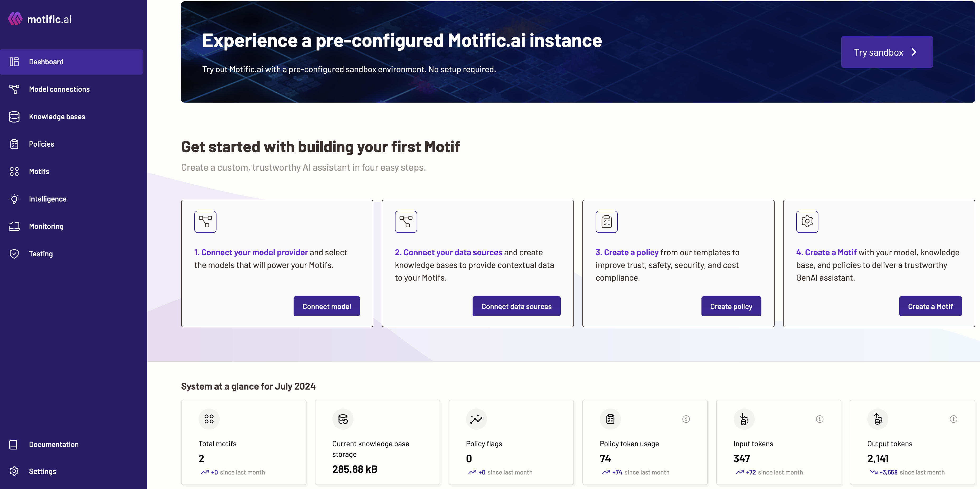This screenshot has width=980, height=489.
Task: Click the sandbox banner headline text
Action: click(402, 40)
